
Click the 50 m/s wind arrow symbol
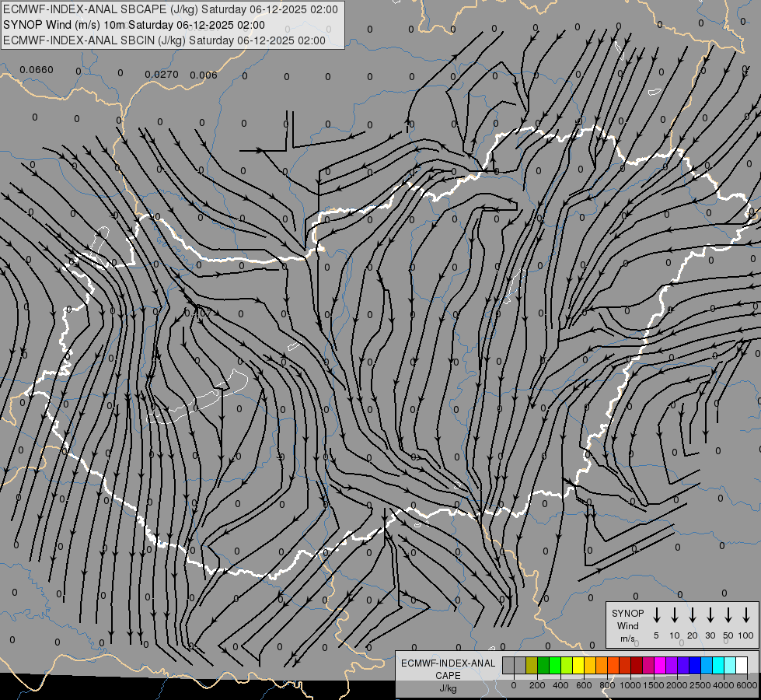(728, 615)
